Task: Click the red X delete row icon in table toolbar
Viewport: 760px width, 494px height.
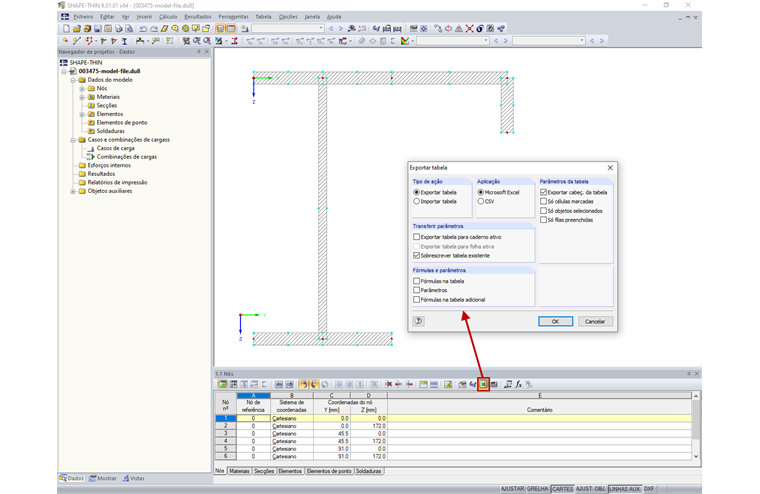Action: [x=388, y=384]
